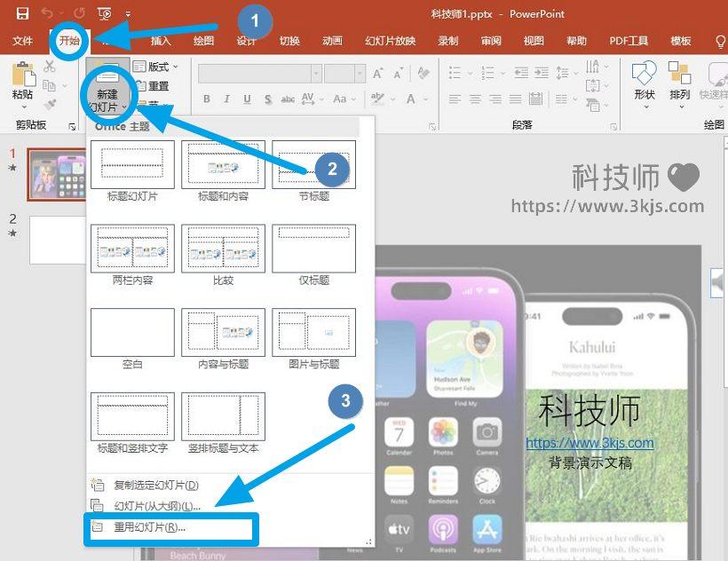Choose the 标题幻灯片 layout
The width and height of the screenshot is (728, 561).
tap(132, 171)
